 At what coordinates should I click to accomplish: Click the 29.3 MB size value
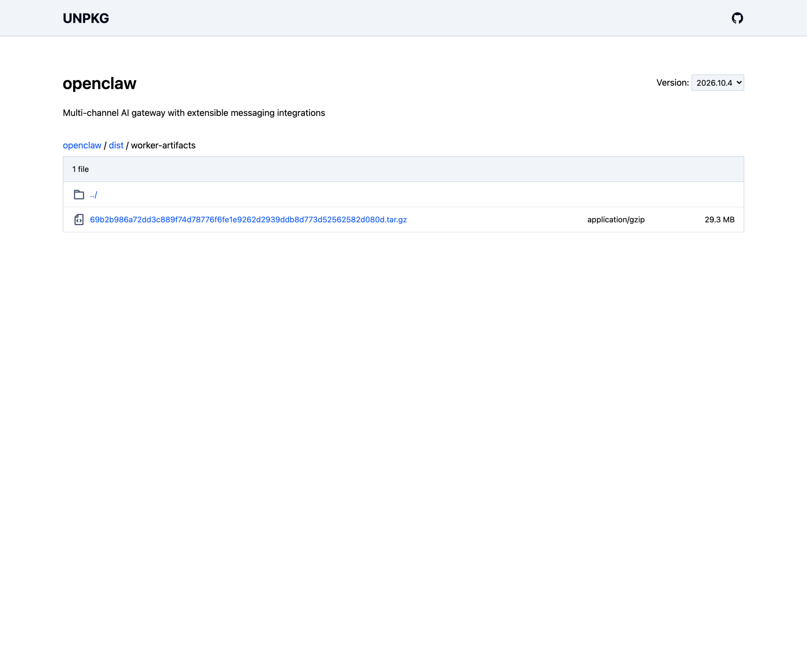point(719,220)
